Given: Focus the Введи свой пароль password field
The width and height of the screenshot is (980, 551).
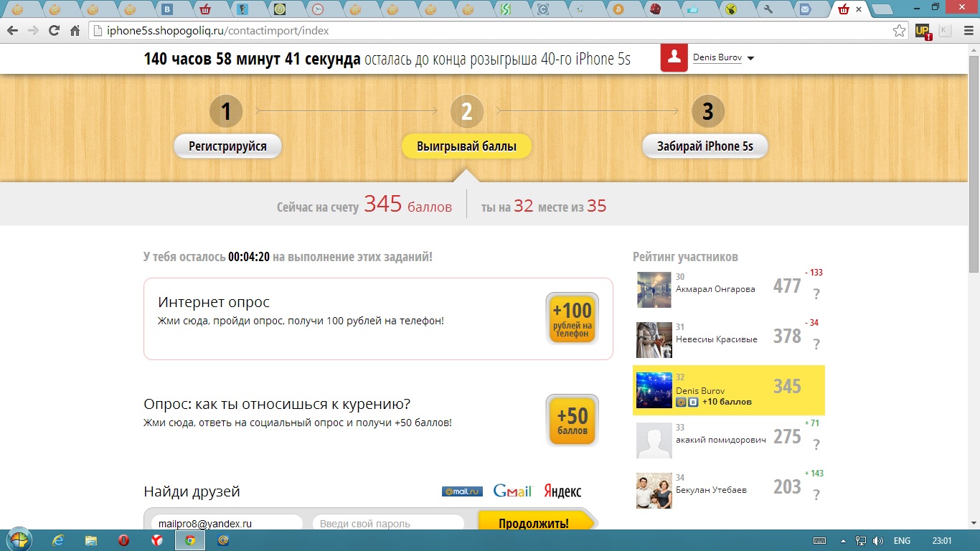Looking at the screenshot, I should click(388, 524).
